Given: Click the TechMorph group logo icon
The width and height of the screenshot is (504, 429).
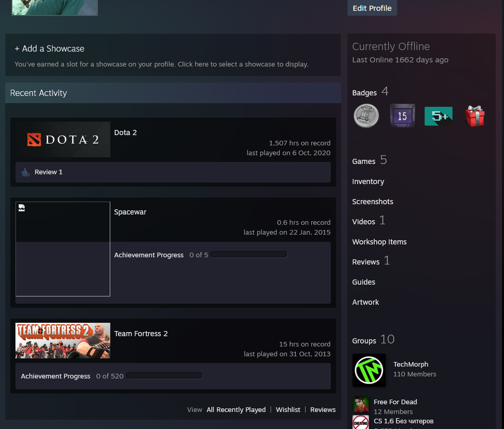Looking at the screenshot, I should coord(369,370).
